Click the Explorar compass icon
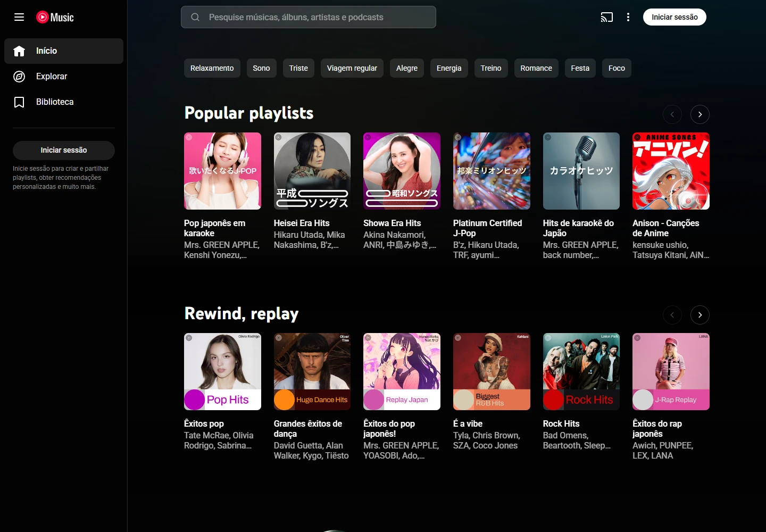The height and width of the screenshot is (532, 766). pyautogui.click(x=19, y=77)
